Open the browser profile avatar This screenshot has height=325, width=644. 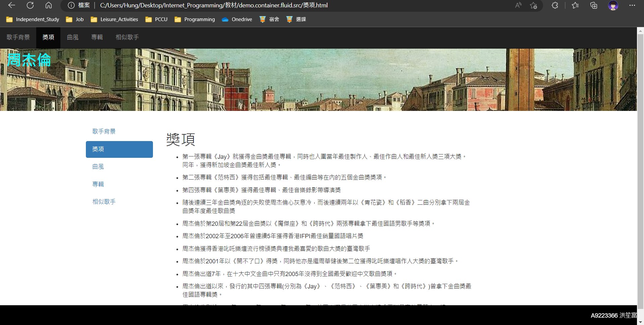[x=613, y=5]
